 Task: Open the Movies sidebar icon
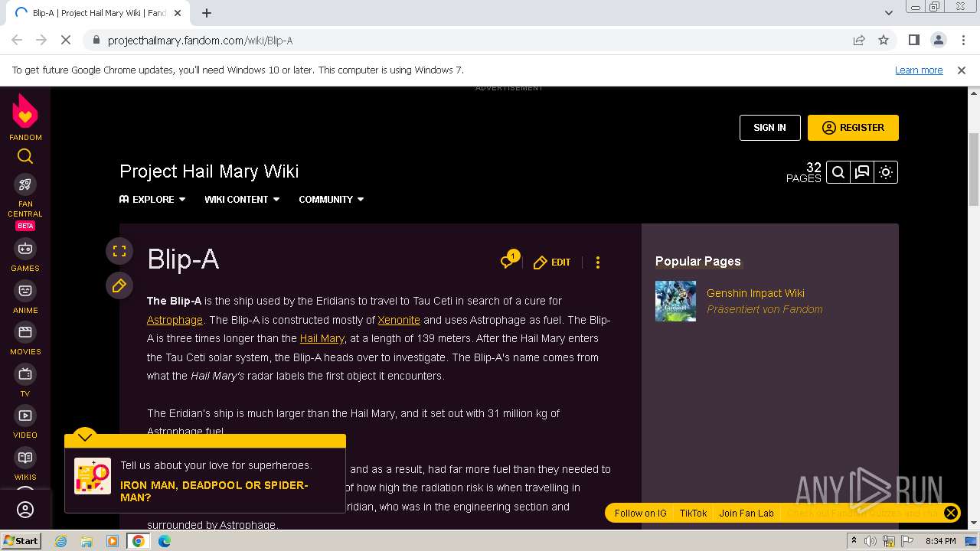25,332
